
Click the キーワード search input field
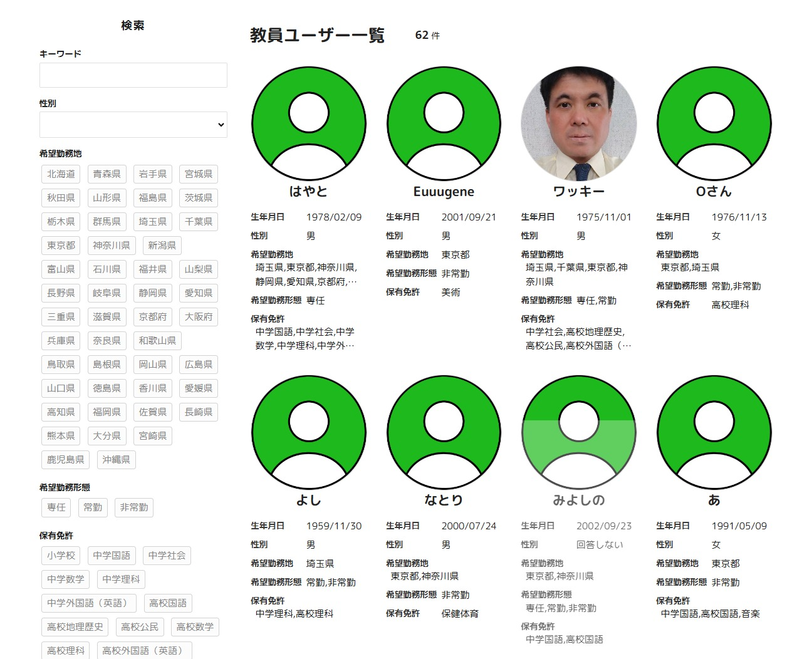133,75
